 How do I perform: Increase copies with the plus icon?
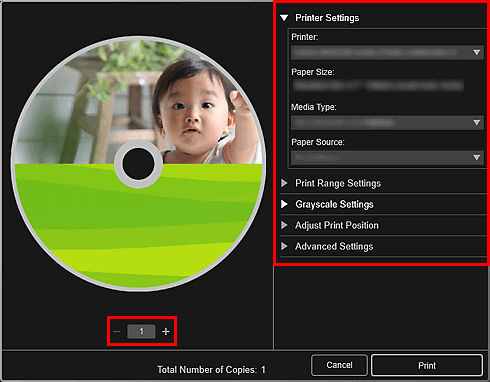point(166,332)
